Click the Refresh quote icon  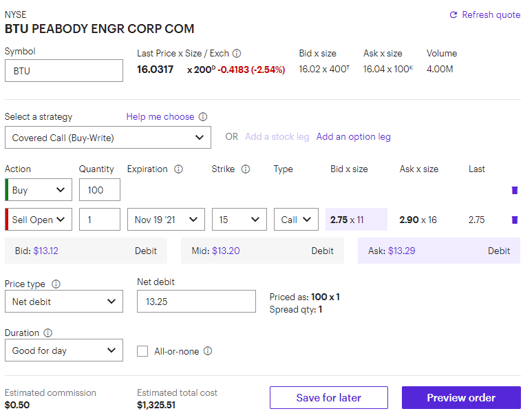tap(453, 14)
